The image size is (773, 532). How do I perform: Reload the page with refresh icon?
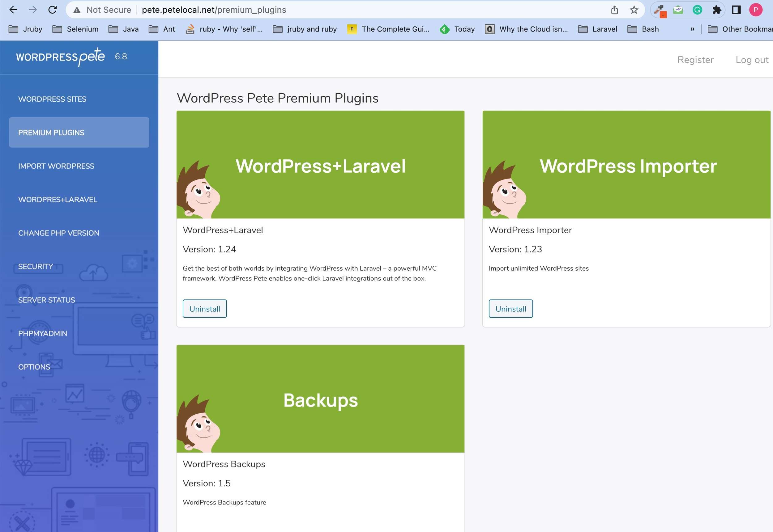point(52,10)
